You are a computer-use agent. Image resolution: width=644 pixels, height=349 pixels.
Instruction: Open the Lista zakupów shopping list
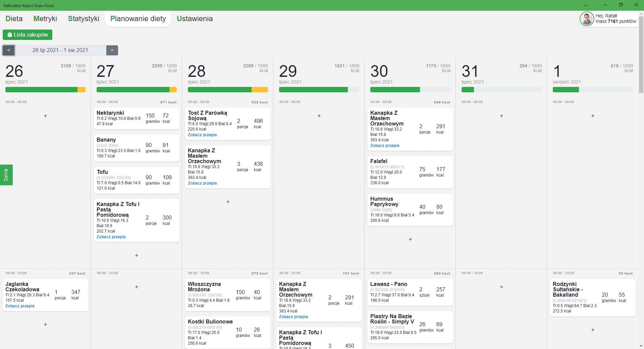(x=28, y=35)
